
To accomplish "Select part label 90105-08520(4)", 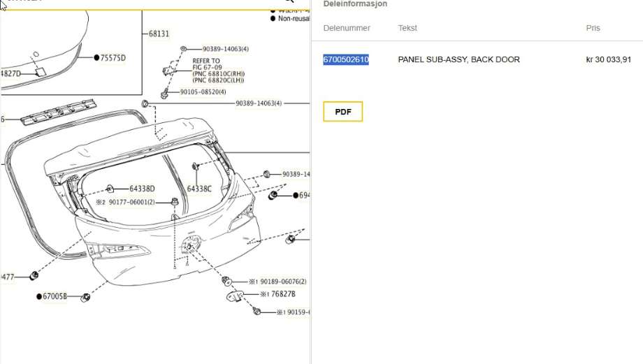I will 203,92.
